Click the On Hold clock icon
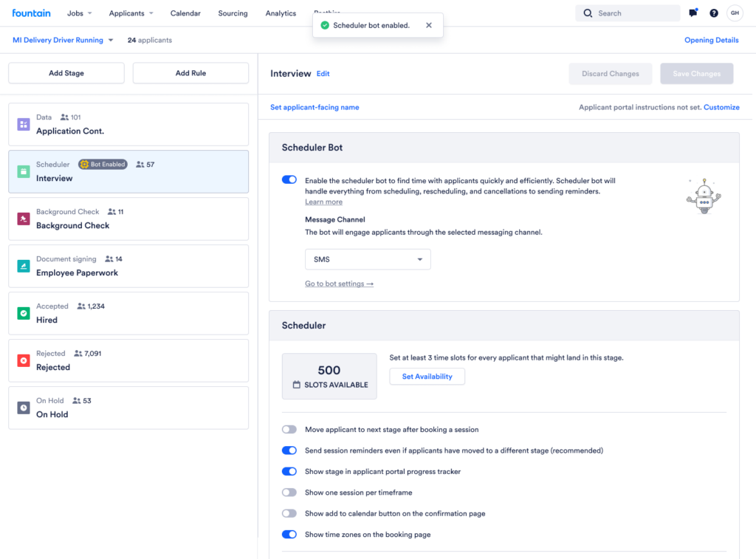The width and height of the screenshot is (756, 559). [24, 408]
